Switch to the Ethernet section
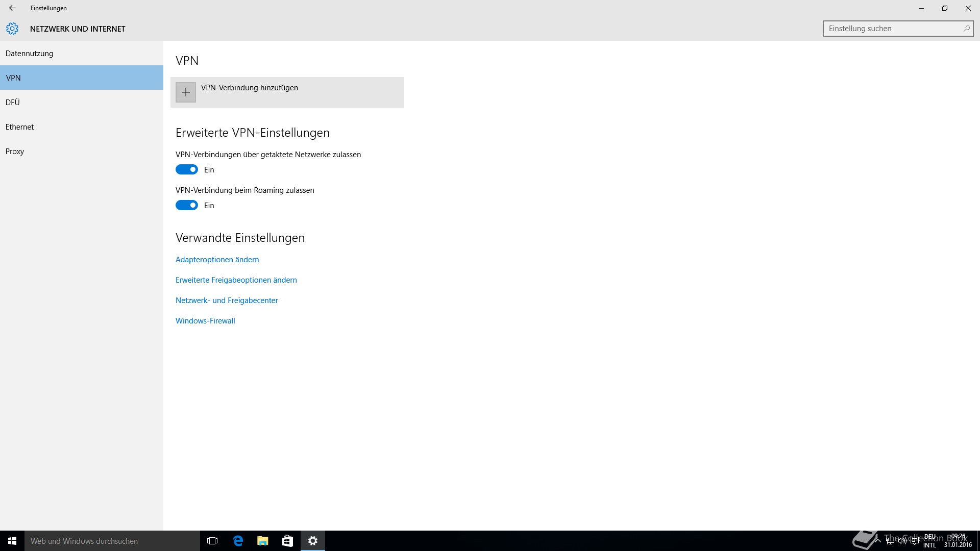Image resolution: width=980 pixels, height=551 pixels. (20, 127)
